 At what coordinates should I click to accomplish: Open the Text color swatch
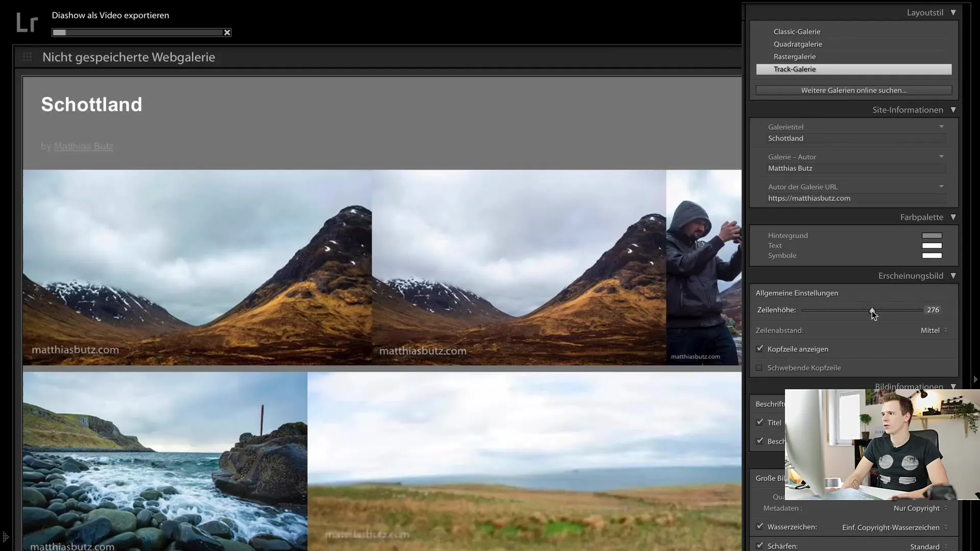932,246
